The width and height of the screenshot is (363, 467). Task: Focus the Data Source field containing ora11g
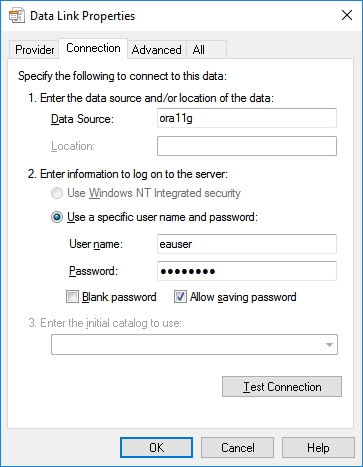(x=247, y=118)
